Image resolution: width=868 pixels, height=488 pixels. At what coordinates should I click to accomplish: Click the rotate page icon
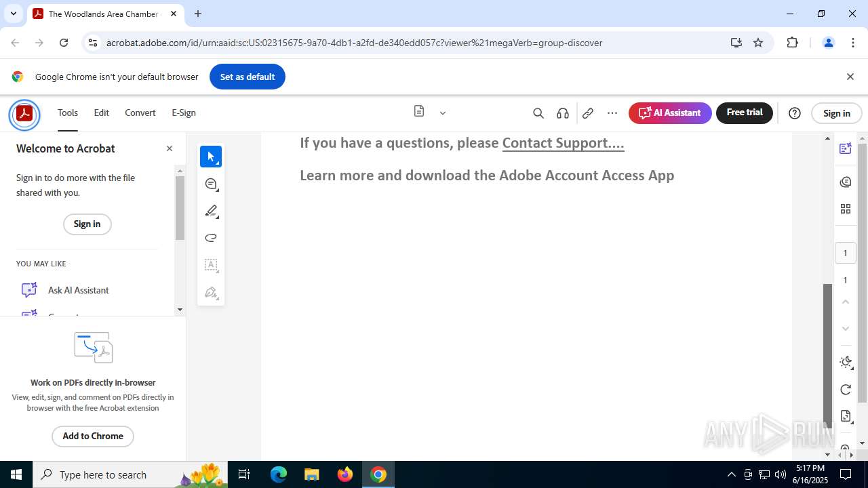(x=846, y=389)
